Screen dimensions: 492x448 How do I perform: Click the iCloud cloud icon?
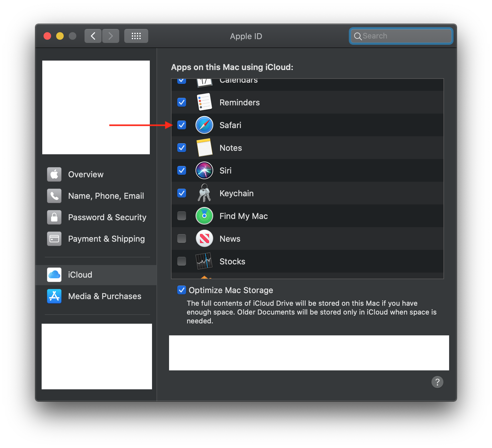[x=54, y=275]
